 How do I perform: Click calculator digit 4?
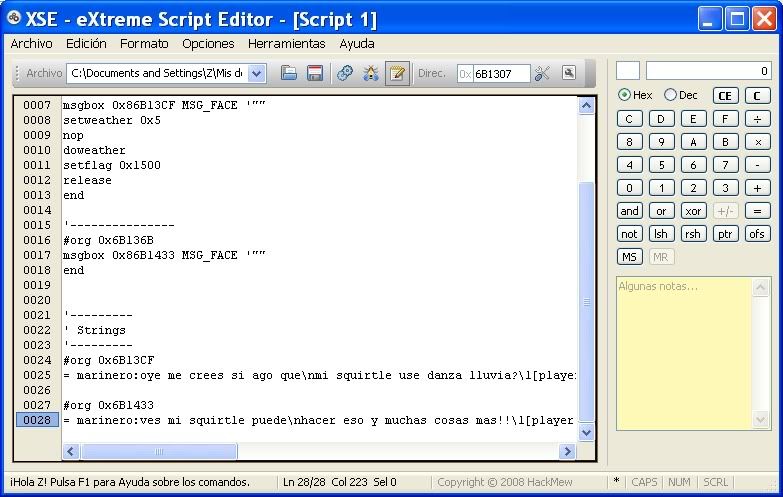pos(629,165)
